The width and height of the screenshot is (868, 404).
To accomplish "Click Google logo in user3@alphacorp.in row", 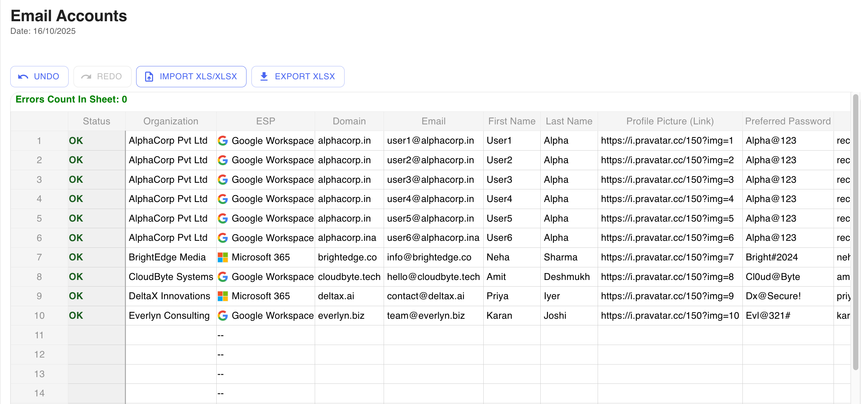I will tap(223, 179).
